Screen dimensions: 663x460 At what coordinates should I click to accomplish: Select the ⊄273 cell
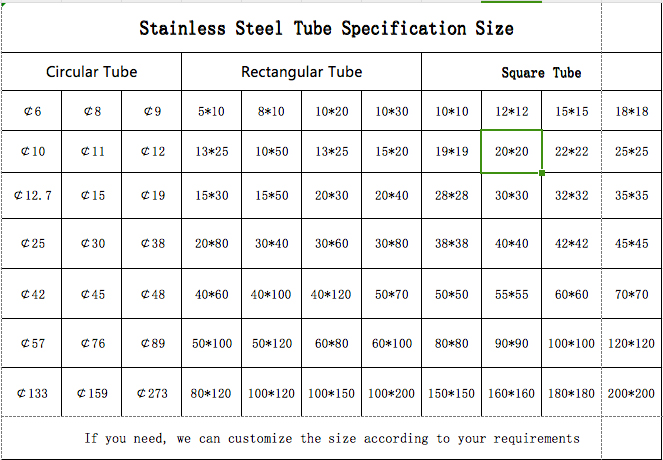pos(152,394)
